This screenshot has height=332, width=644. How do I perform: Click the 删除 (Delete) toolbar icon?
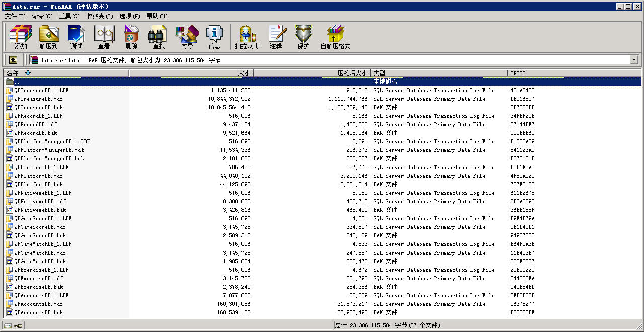pyautogui.click(x=131, y=37)
